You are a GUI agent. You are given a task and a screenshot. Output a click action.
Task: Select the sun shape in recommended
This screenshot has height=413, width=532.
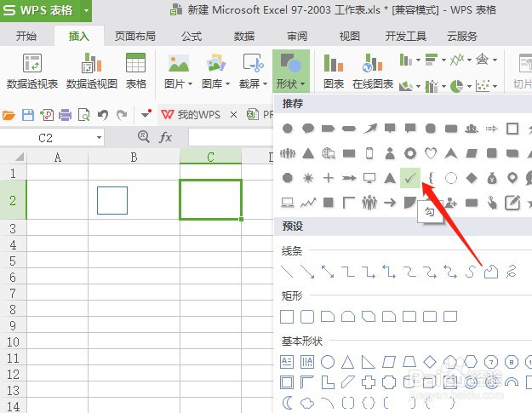[308, 178]
